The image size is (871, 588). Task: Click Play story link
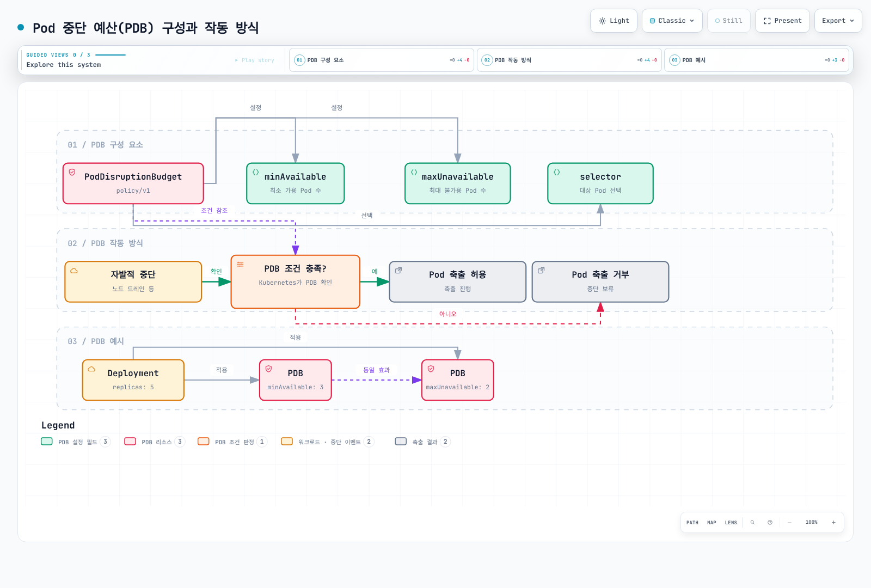pos(254,60)
